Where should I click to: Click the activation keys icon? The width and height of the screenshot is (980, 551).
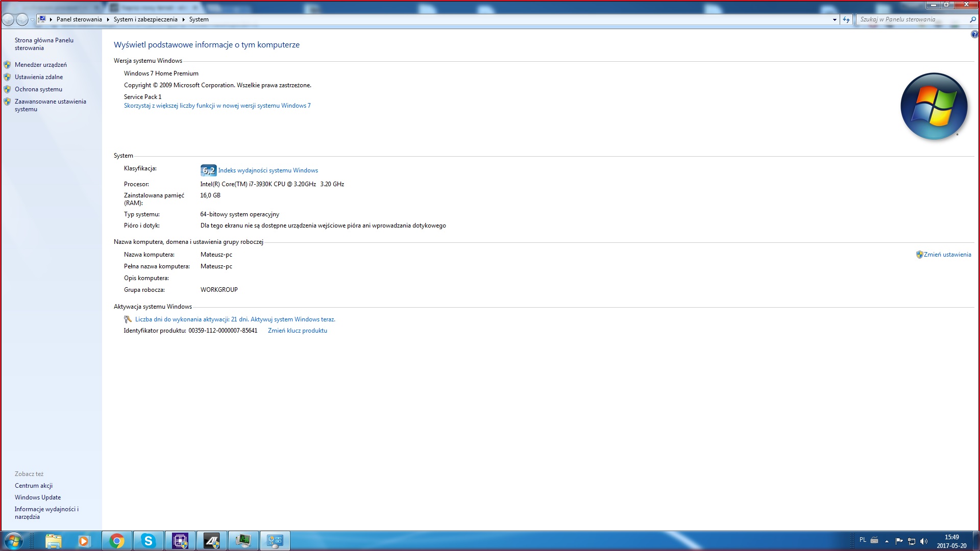128,319
